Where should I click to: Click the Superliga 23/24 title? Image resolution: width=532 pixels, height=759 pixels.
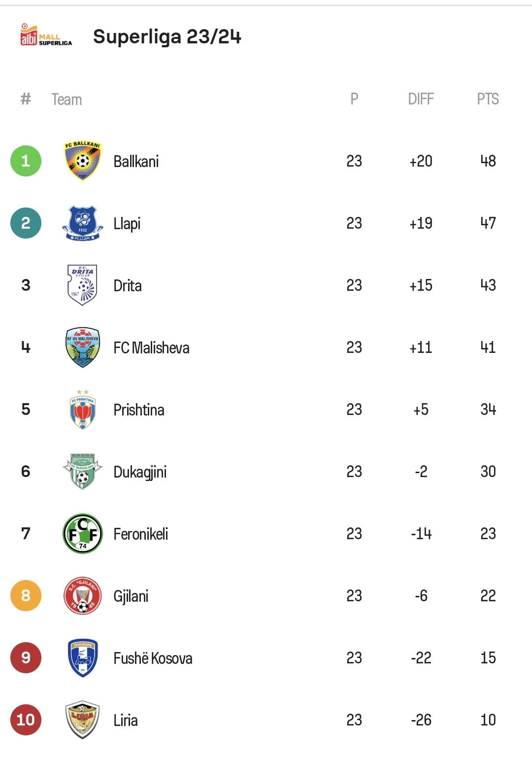click(167, 36)
